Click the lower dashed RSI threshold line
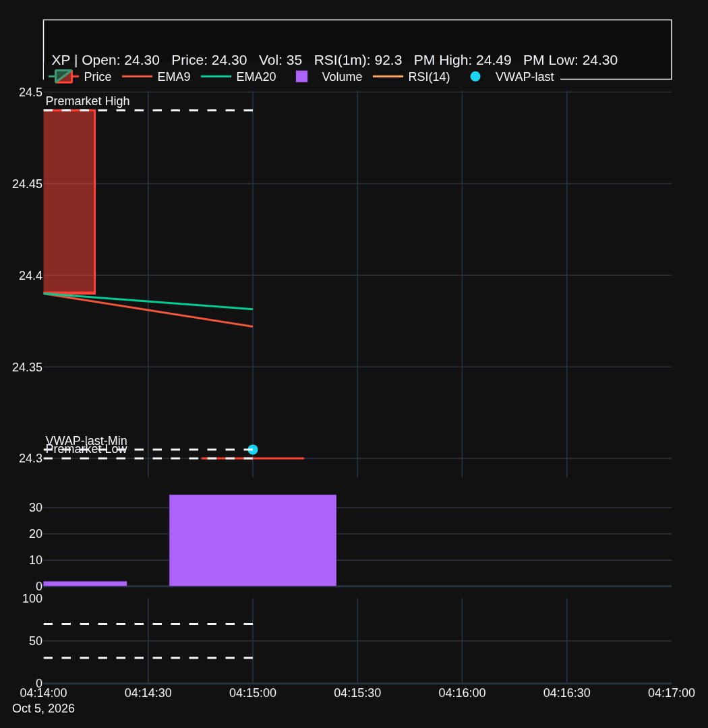The height and width of the screenshot is (728, 708). coord(148,658)
